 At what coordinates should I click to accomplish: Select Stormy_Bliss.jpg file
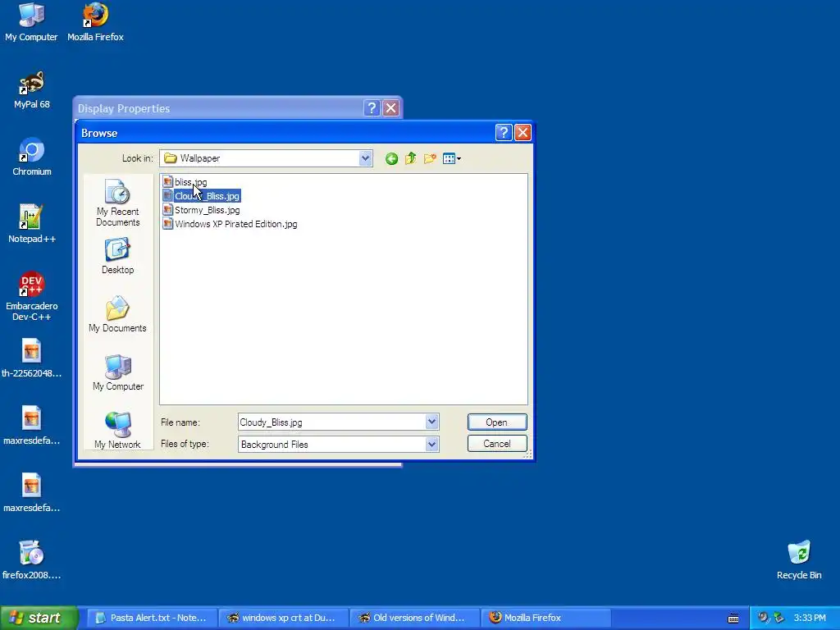coord(202,210)
